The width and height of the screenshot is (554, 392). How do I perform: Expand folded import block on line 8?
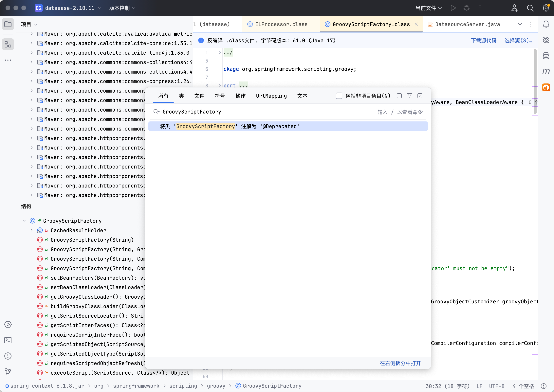click(220, 85)
